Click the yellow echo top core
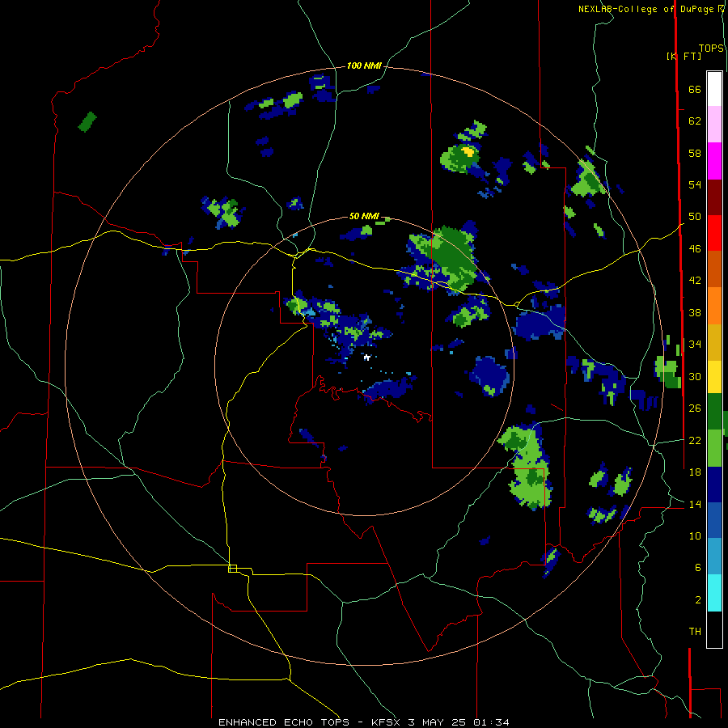 pos(468,152)
